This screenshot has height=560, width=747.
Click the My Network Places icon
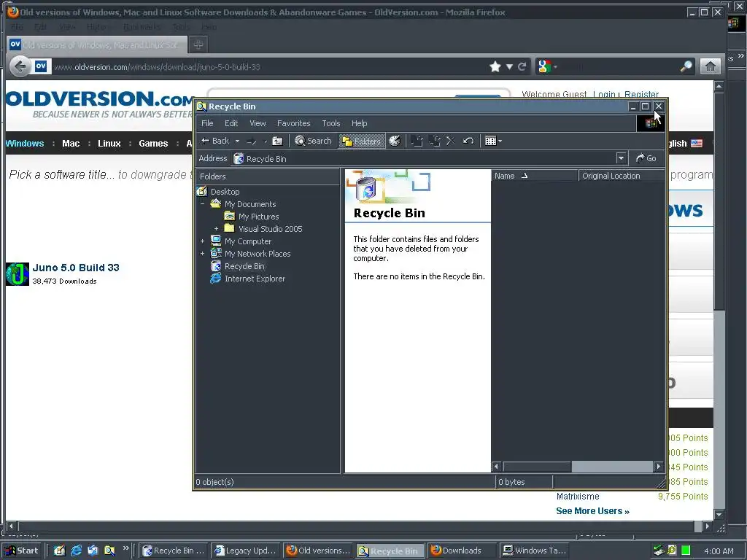pyautogui.click(x=216, y=253)
